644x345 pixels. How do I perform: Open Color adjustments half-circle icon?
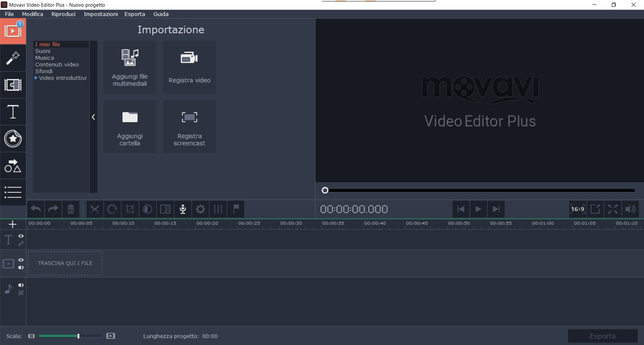point(147,209)
